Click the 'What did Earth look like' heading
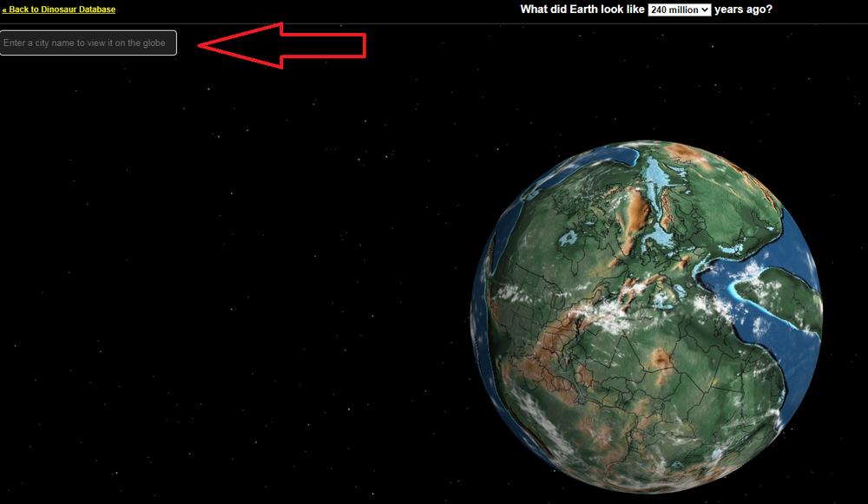 click(582, 10)
